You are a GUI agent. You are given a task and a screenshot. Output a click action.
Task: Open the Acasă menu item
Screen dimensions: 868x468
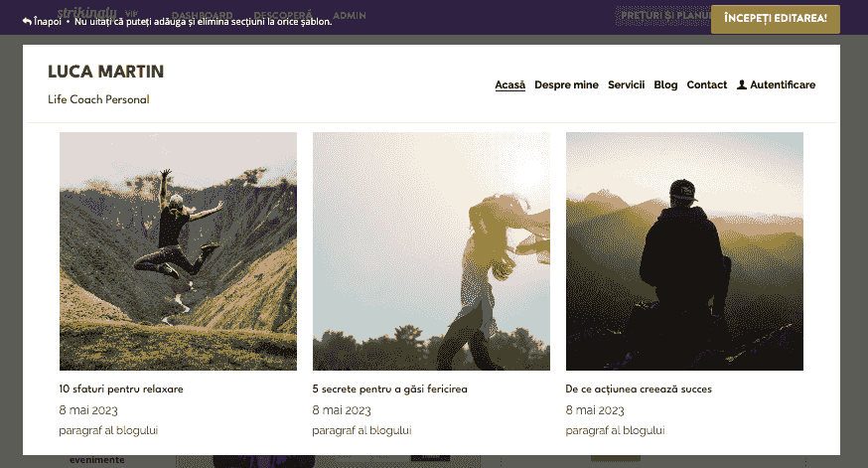[x=509, y=84]
